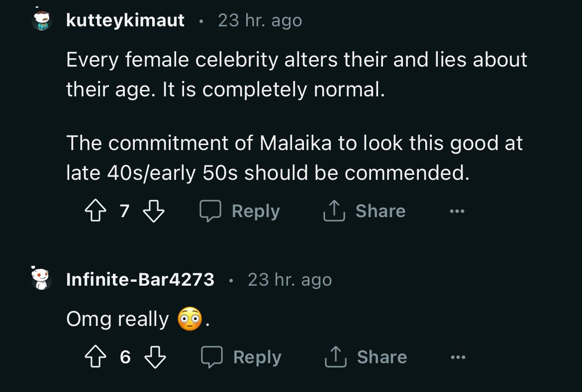Share the Infinite-Bar4273 comment

366,357
